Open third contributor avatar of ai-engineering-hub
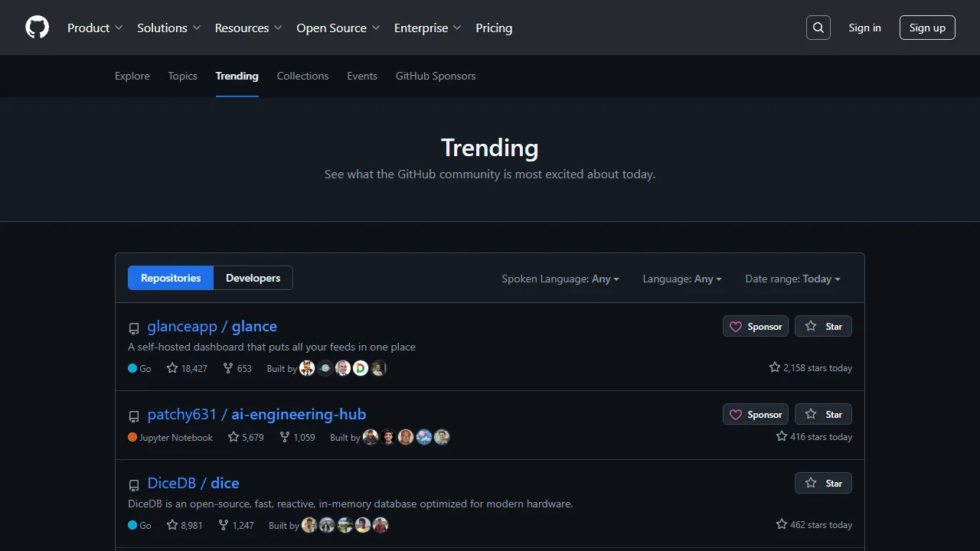980x551 pixels. click(x=406, y=437)
